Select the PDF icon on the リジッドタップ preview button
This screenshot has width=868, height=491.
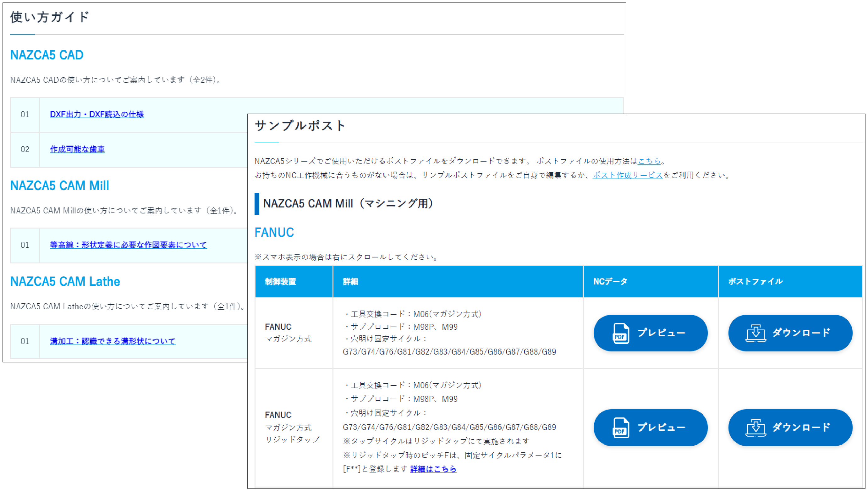click(x=621, y=427)
